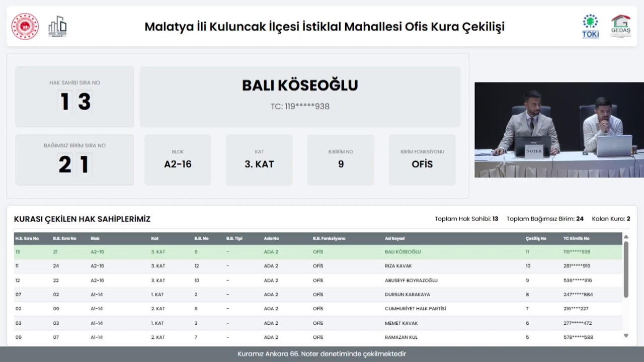
Task: Click the Ad Soyad column header
Action: (x=394, y=238)
